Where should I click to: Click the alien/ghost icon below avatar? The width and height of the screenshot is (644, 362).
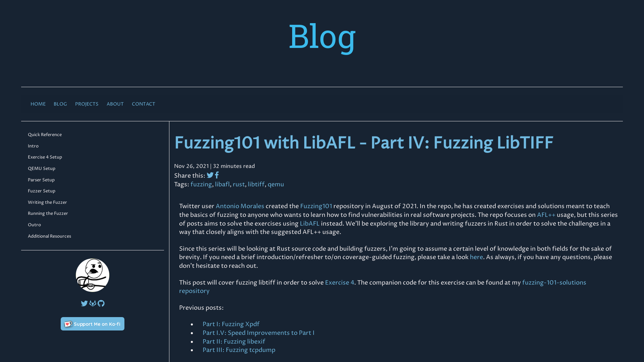coord(93,303)
